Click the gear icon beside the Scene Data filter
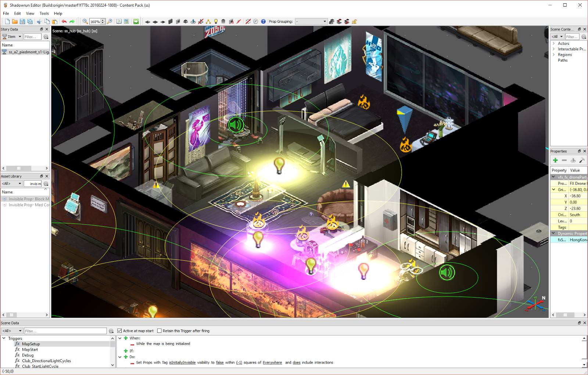The width and height of the screenshot is (588, 375). point(111,331)
